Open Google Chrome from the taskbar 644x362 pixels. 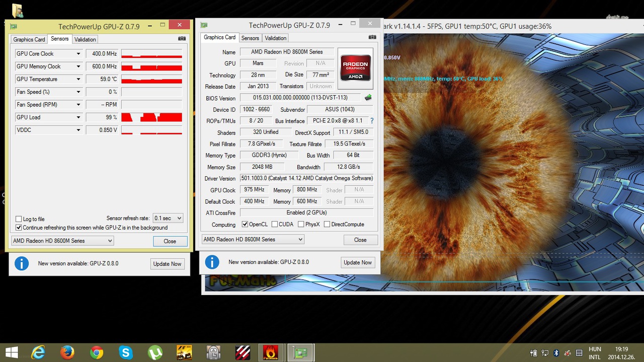coord(97,352)
